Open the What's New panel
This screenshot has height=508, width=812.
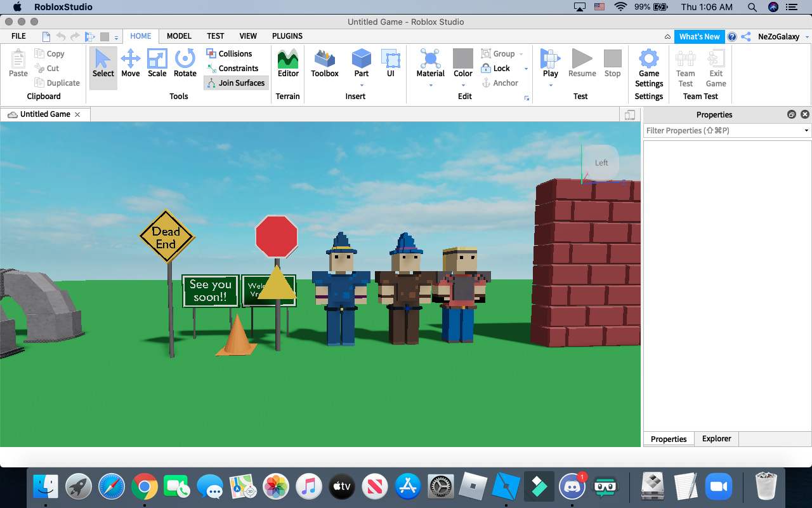[x=699, y=36]
